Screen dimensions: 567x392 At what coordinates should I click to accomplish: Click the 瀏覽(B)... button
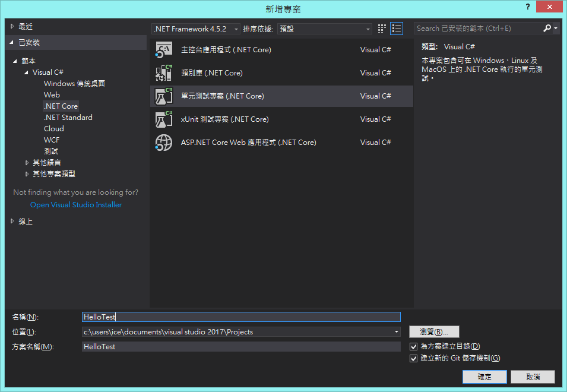[434, 331]
